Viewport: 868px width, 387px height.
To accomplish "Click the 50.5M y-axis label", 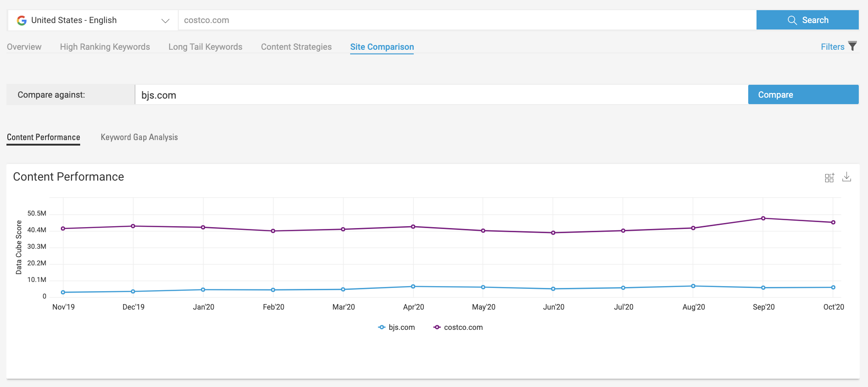I will [x=37, y=213].
